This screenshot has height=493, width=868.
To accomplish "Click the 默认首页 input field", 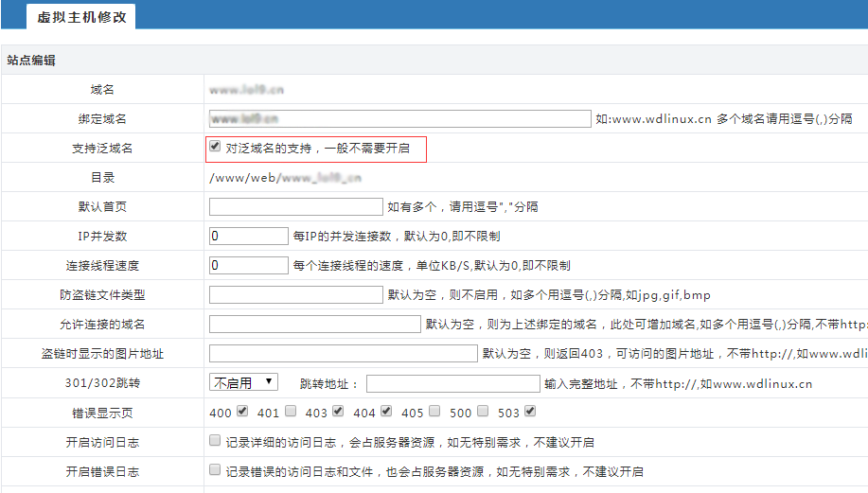I will tap(295, 206).
